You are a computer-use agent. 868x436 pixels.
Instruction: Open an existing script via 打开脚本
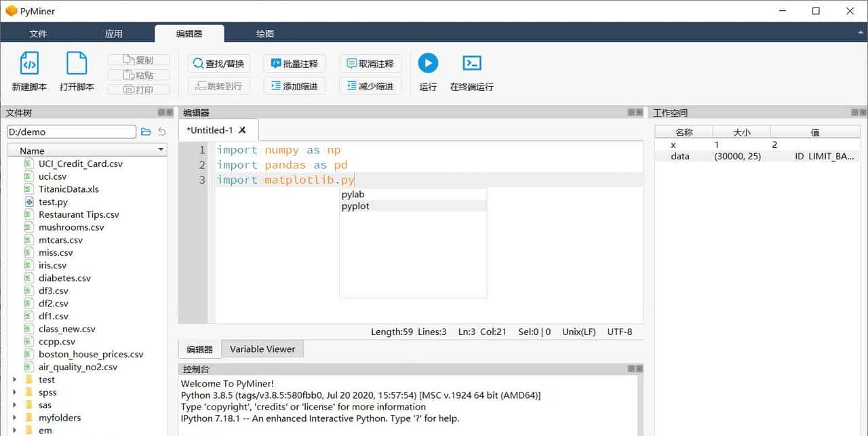(77, 71)
